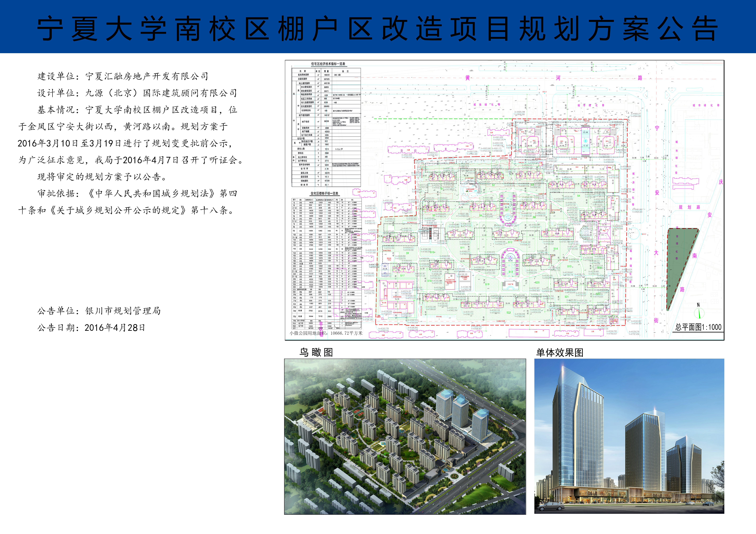Click the economic indicators table body
Screen dimensions: 756x534
click(326, 127)
